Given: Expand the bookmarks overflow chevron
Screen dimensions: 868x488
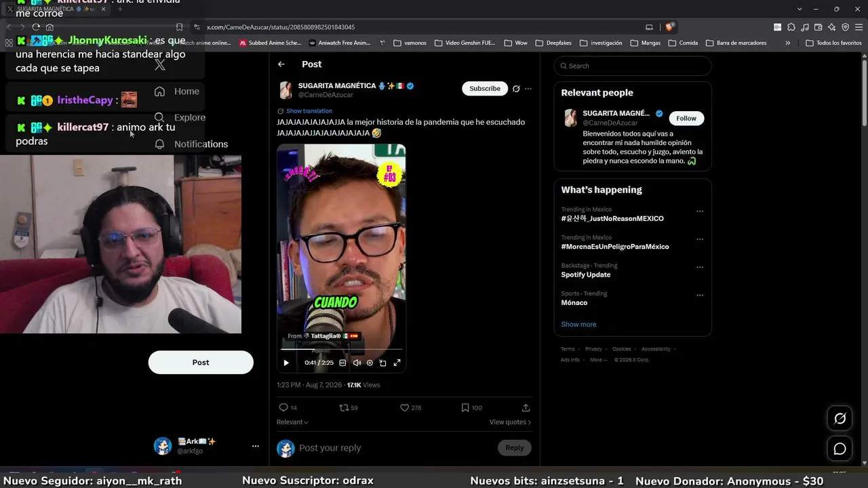Looking at the screenshot, I should [x=787, y=43].
